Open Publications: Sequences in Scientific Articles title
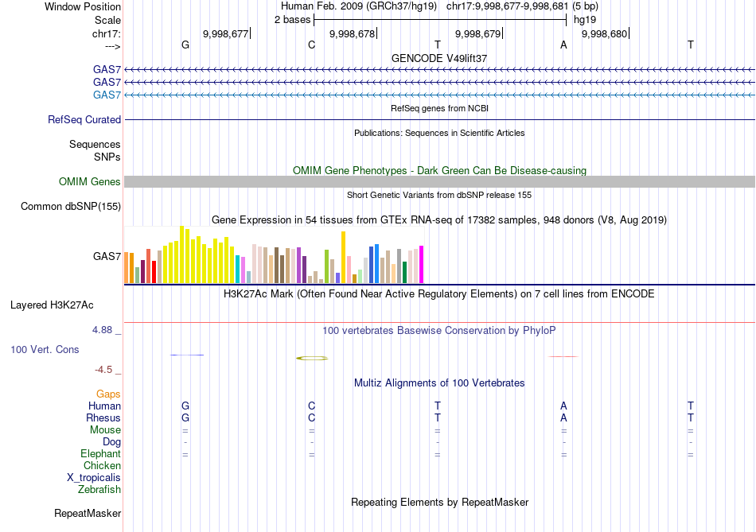This screenshot has width=756, height=532. coord(439,133)
